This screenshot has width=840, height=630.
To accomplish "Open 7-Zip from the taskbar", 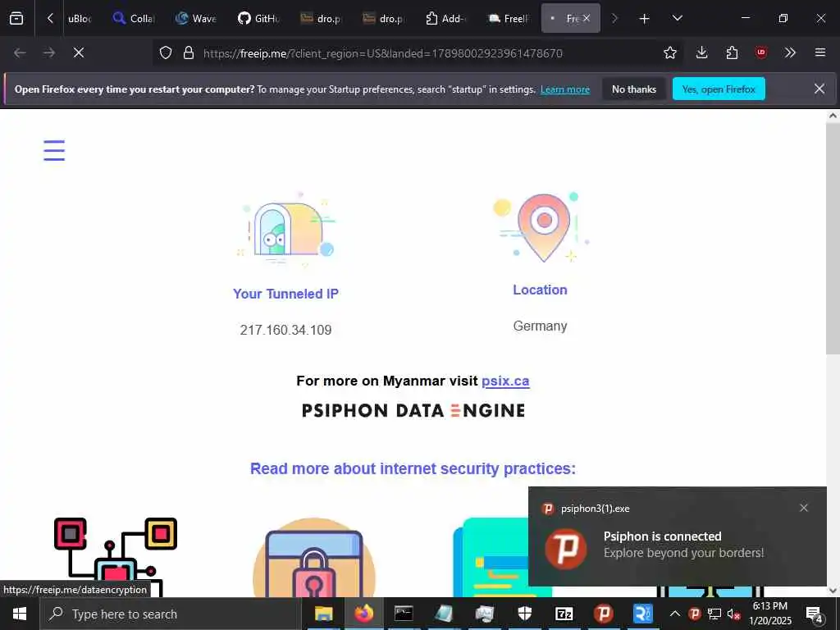I will [564, 614].
